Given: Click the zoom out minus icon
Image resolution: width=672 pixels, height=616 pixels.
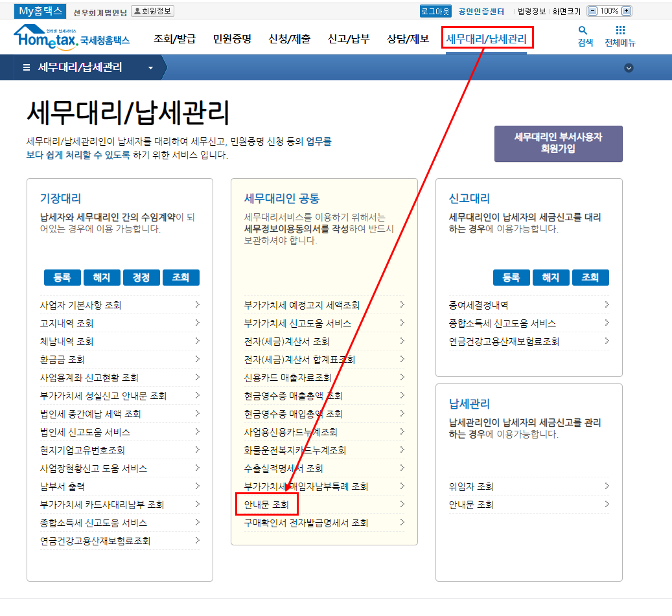Looking at the screenshot, I should click(x=592, y=11).
